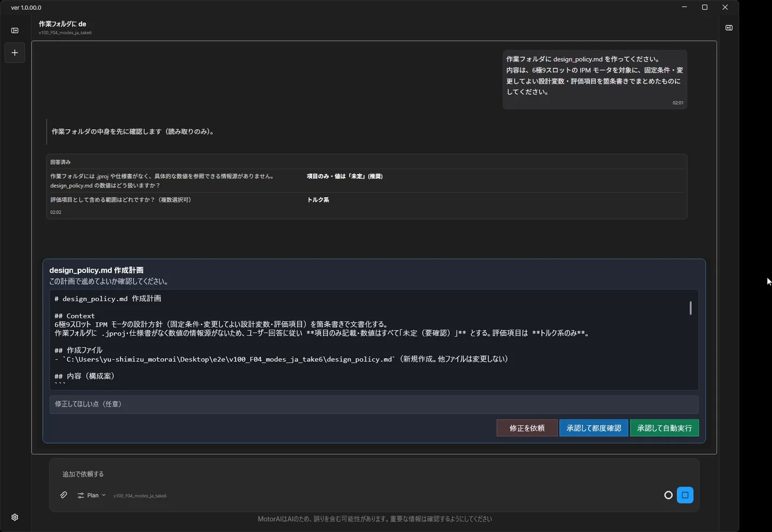Click the 回答済み label
Image resolution: width=772 pixels, height=532 pixels.
coord(61,162)
